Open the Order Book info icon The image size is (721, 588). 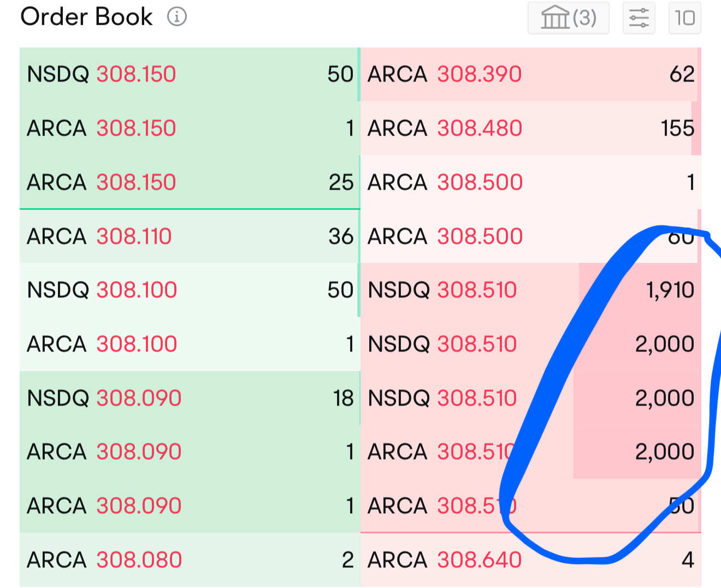tap(176, 17)
